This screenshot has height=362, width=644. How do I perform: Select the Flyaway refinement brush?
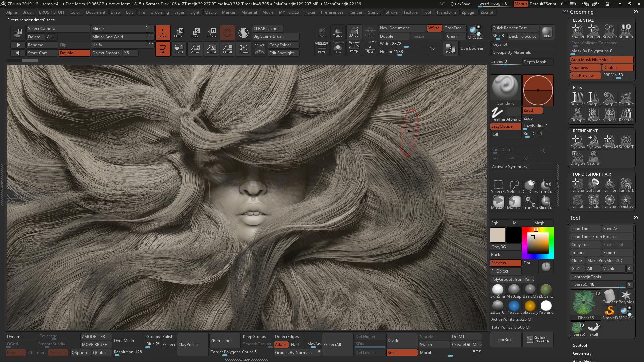577,140
